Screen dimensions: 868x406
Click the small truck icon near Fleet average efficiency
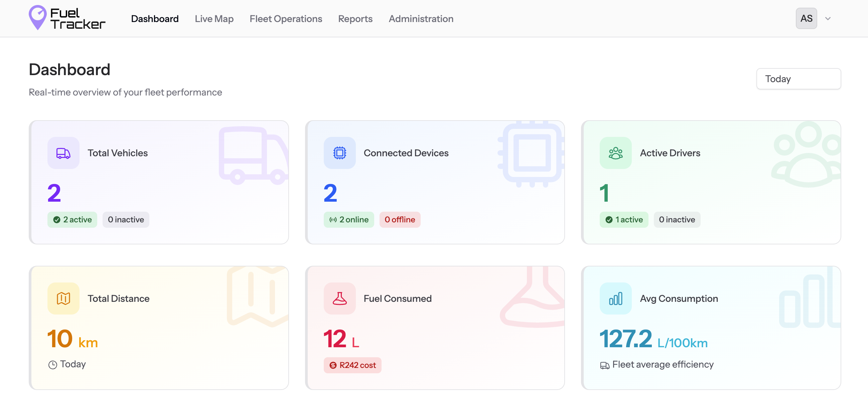[x=604, y=365]
